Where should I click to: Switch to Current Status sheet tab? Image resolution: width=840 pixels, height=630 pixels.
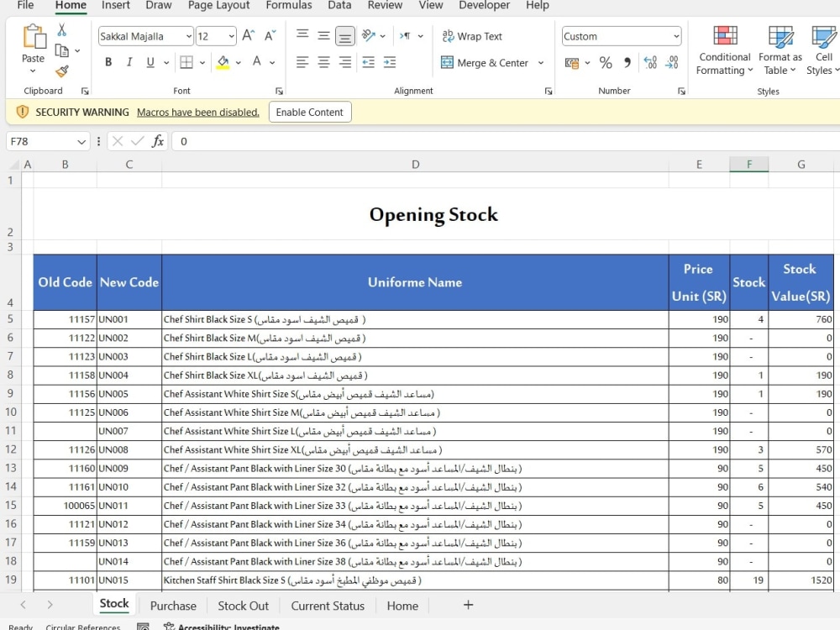(x=328, y=606)
